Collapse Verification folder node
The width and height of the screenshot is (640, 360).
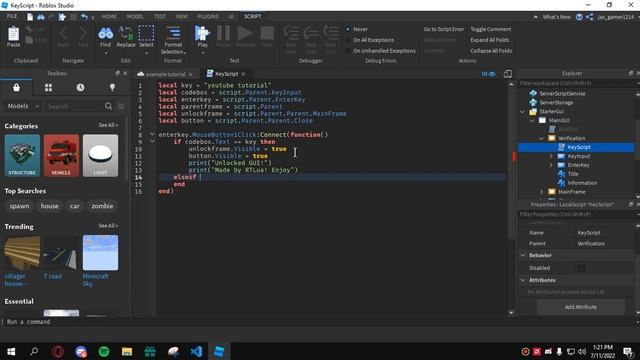point(542,138)
